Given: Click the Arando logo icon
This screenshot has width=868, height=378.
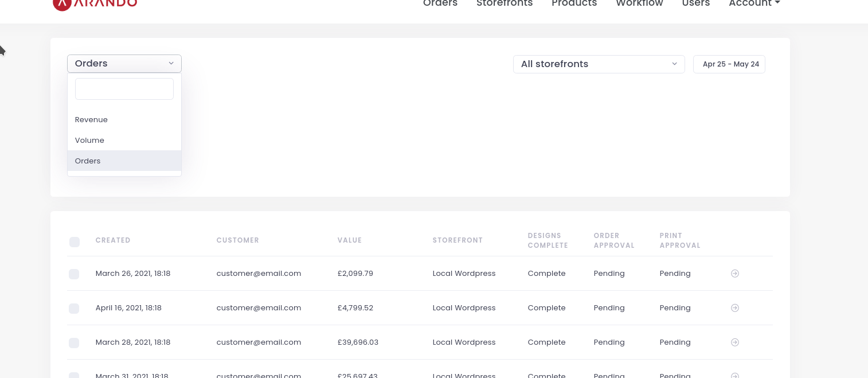Looking at the screenshot, I should [x=62, y=3].
